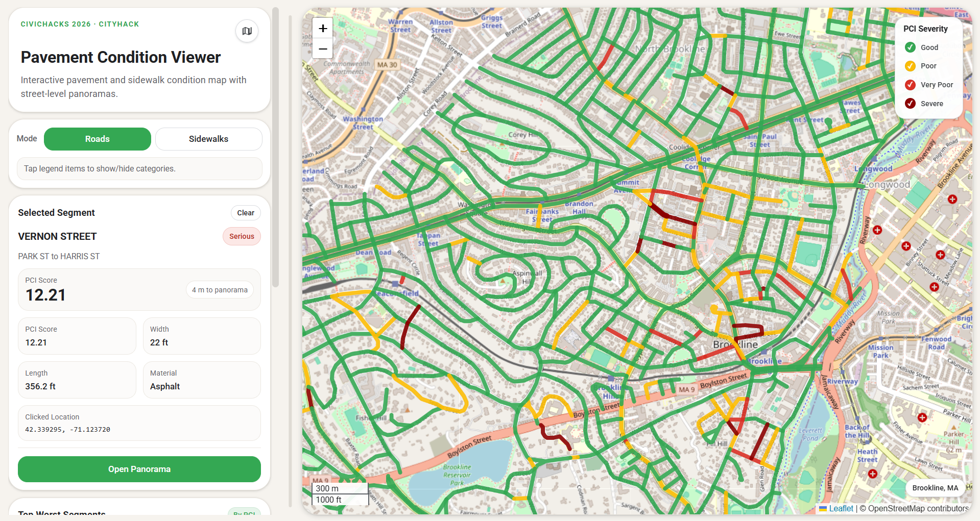Select the clicked location coordinates text
Screen dimensions: 980x521
pos(67,430)
